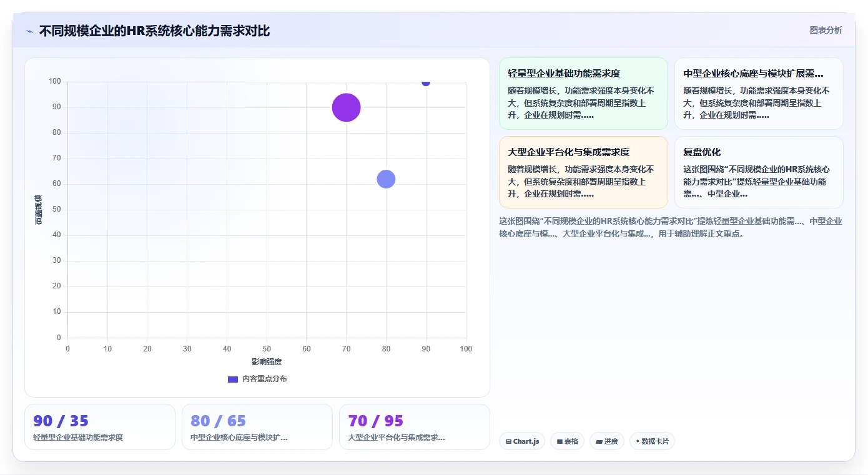868x475 pixels.
Task: Click the 内容重点分布 legend text
Action: (265, 379)
